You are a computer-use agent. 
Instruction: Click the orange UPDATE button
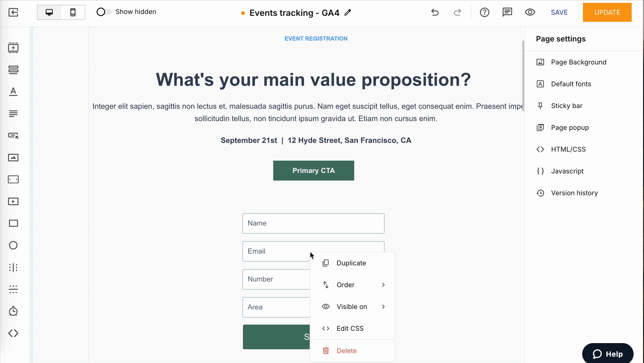click(607, 12)
